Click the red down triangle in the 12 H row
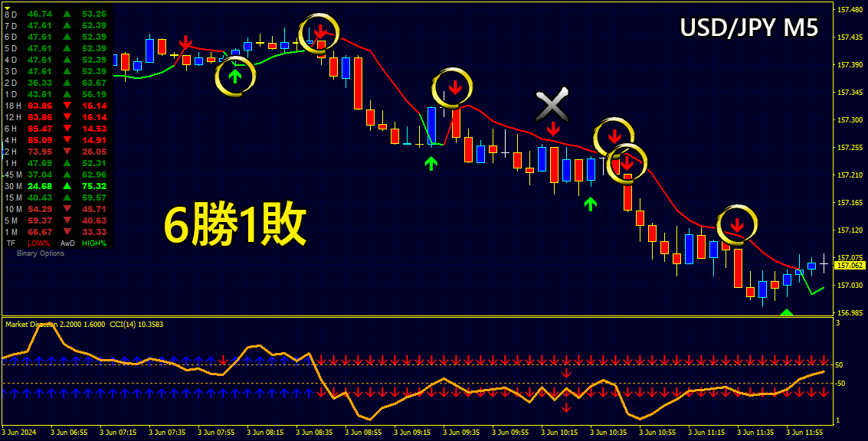868x441 pixels. tap(67, 117)
